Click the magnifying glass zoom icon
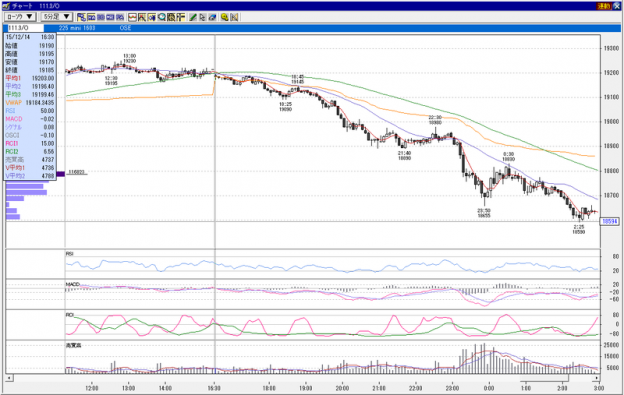 pos(161,17)
